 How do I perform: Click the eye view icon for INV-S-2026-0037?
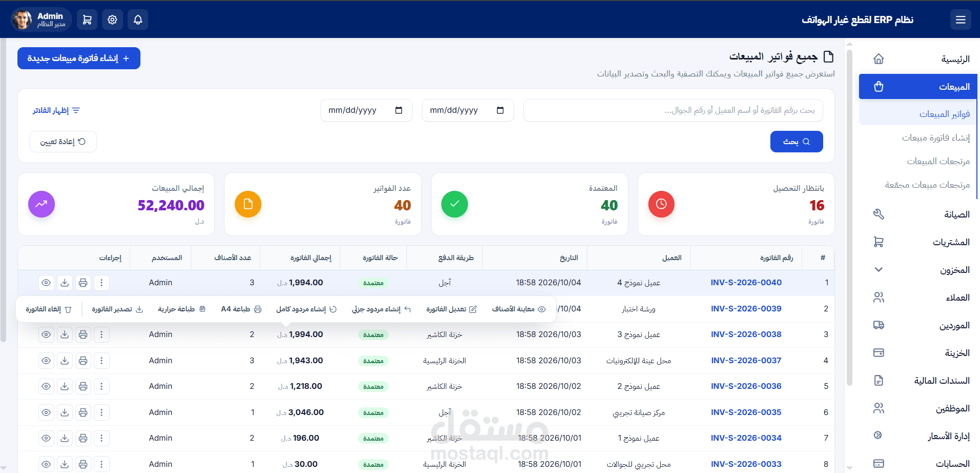46,361
